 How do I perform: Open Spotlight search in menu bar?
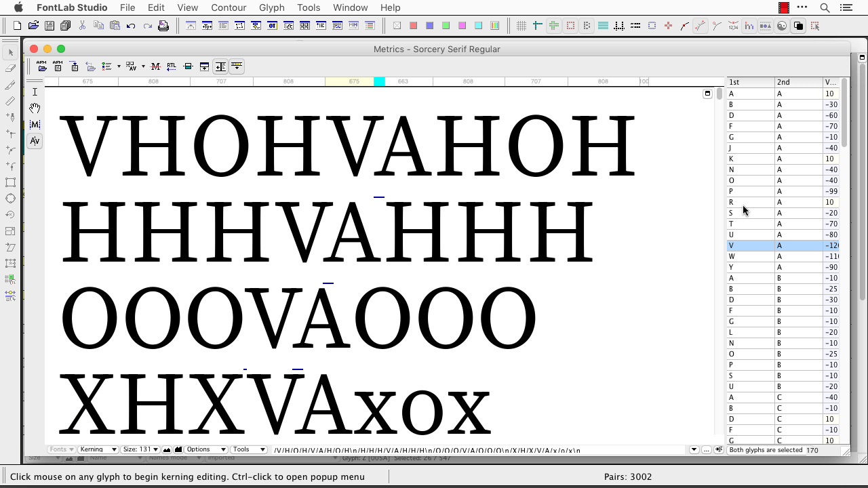click(825, 7)
